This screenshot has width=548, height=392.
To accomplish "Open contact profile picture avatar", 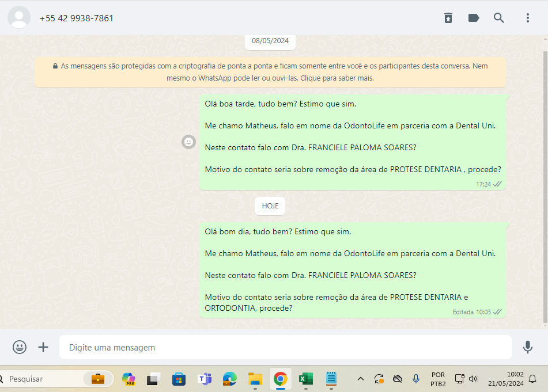I will pyautogui.click(x=19, y=17).
